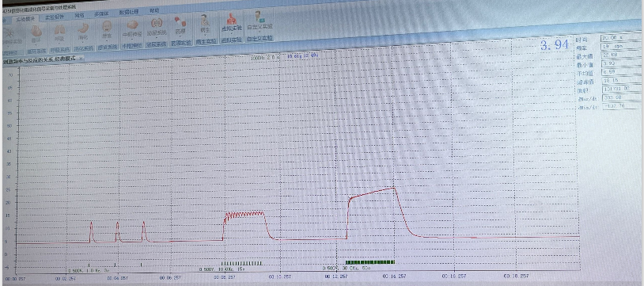Open the 循环 circulation experiment icon
Image resolution: width=644 pixels, height=286 pixels.
tap(36, 31)
